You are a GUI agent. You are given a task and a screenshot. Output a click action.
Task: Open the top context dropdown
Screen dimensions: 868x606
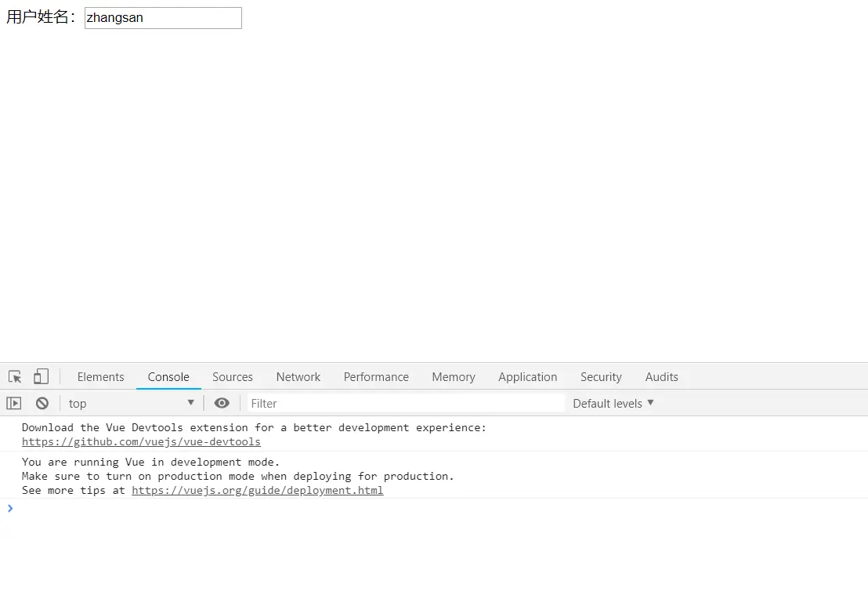click(x=131, y=403)
